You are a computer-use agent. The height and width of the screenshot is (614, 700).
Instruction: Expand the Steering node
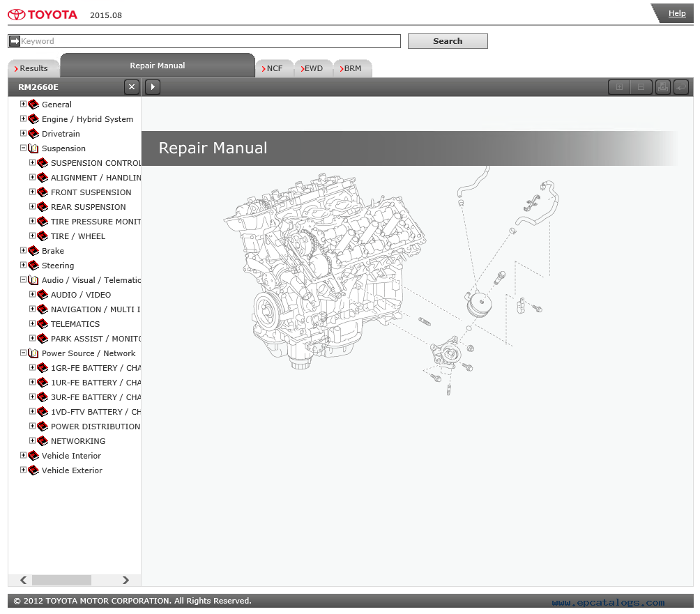point(23,265)
